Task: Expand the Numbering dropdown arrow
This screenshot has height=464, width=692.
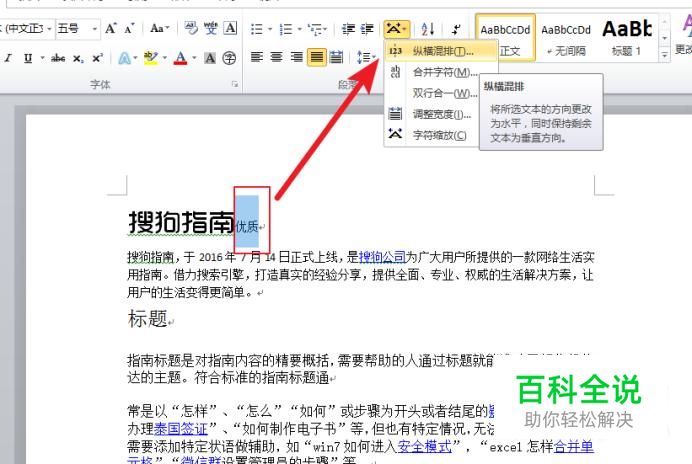Action: click(x=299, y=30)
